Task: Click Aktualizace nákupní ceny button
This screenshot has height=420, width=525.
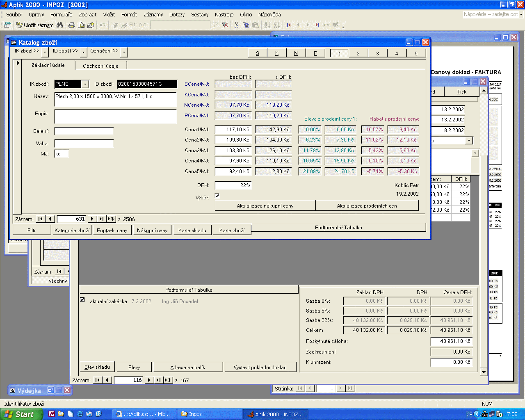Action: 265,205
